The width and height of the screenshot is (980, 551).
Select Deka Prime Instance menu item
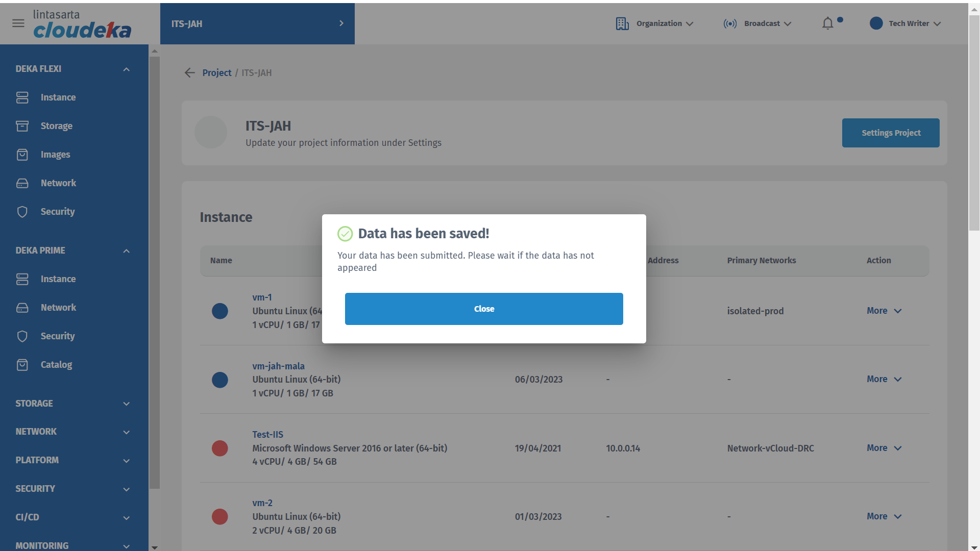click(58, 279)
